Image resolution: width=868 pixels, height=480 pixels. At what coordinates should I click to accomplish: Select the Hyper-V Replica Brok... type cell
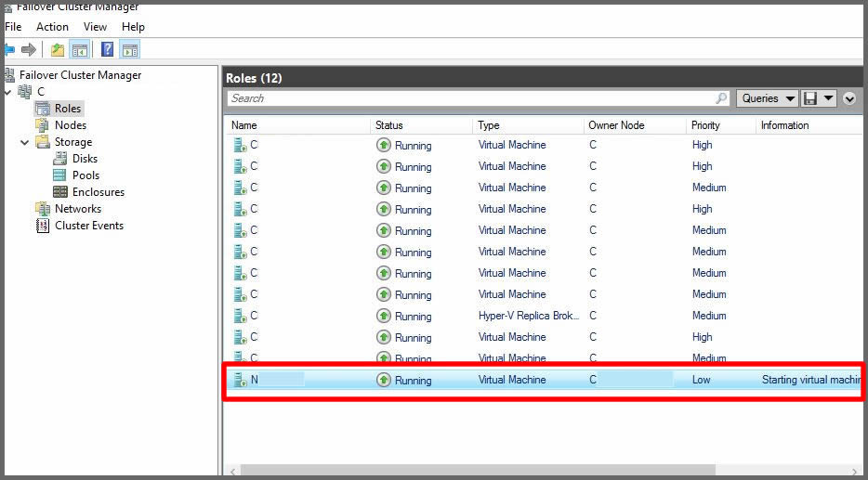click(529, 316)
